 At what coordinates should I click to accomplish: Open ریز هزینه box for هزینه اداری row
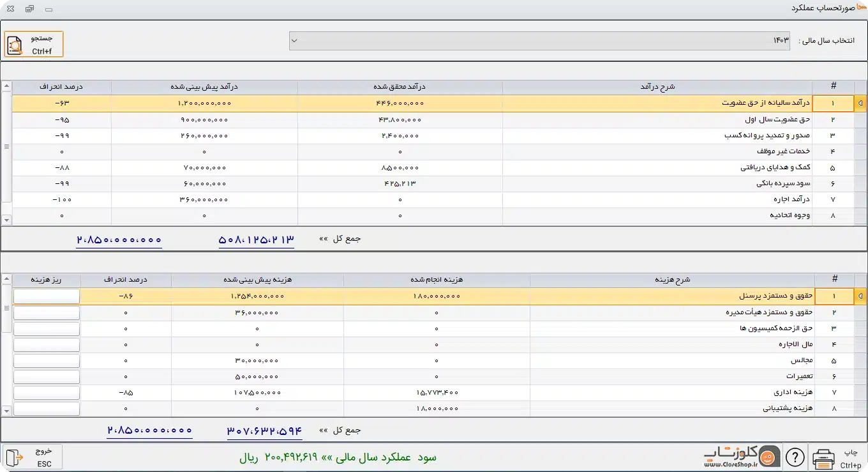pos(47,393)
